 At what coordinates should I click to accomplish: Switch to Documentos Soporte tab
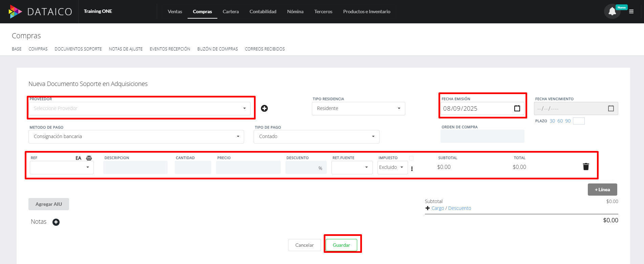[x=78, y=49]
